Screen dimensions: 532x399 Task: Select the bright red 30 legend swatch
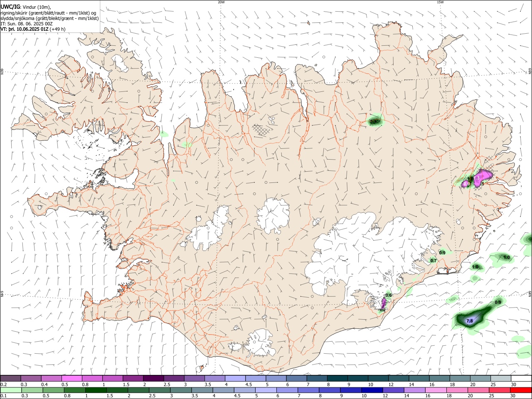pyautogui.click(x=521, y=390)
